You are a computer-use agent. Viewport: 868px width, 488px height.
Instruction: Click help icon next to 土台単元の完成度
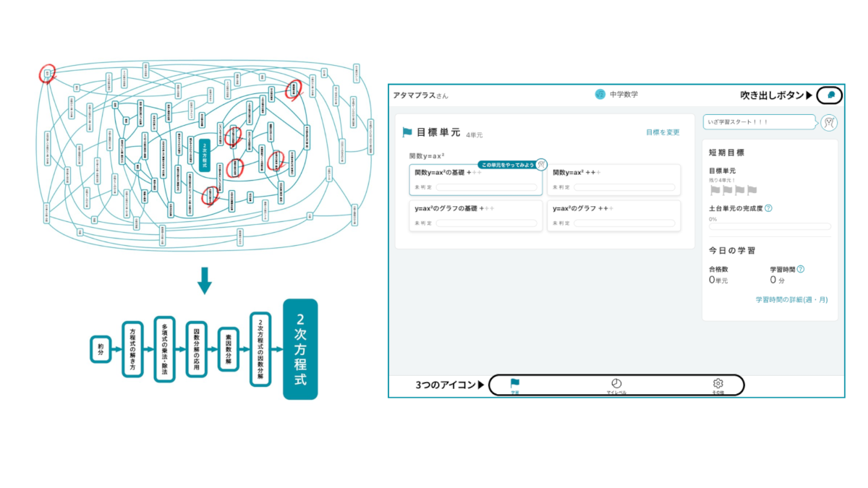coord(768,208)
